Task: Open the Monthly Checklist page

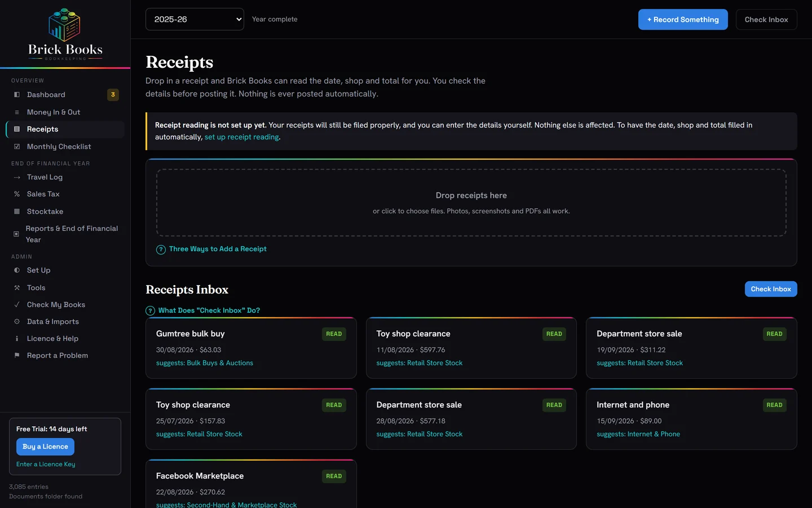Action: tap(65, 147)
